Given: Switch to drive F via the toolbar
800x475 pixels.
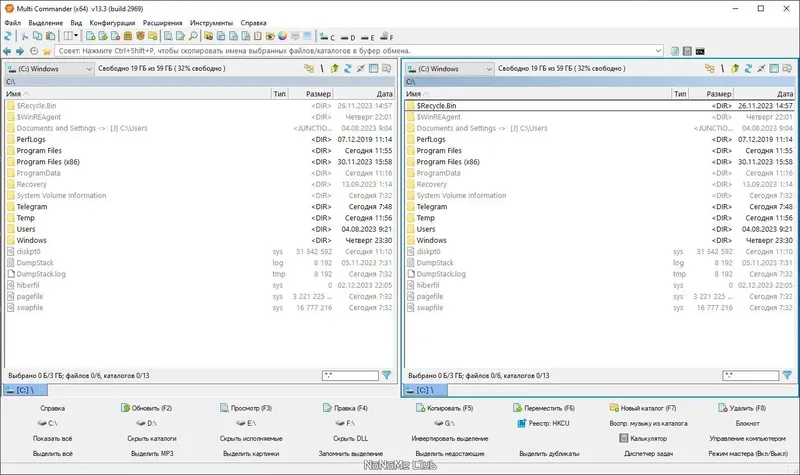Looking at the screenshot, I should [387, 37].
